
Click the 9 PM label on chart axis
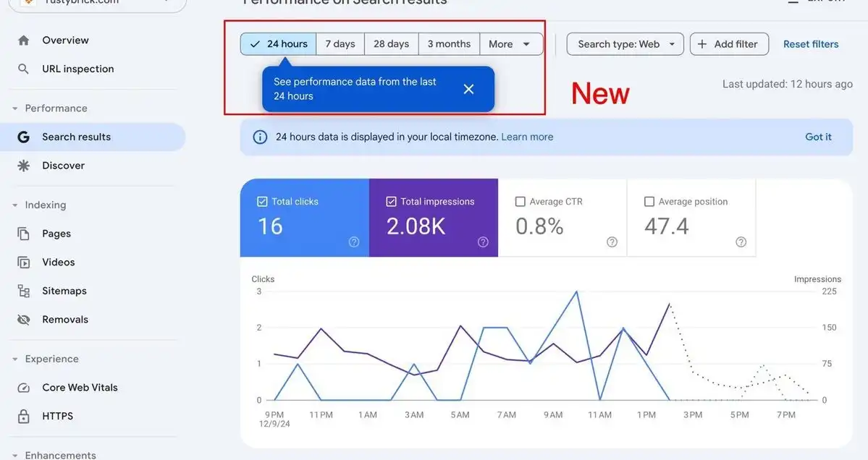[x=274, y=414]
